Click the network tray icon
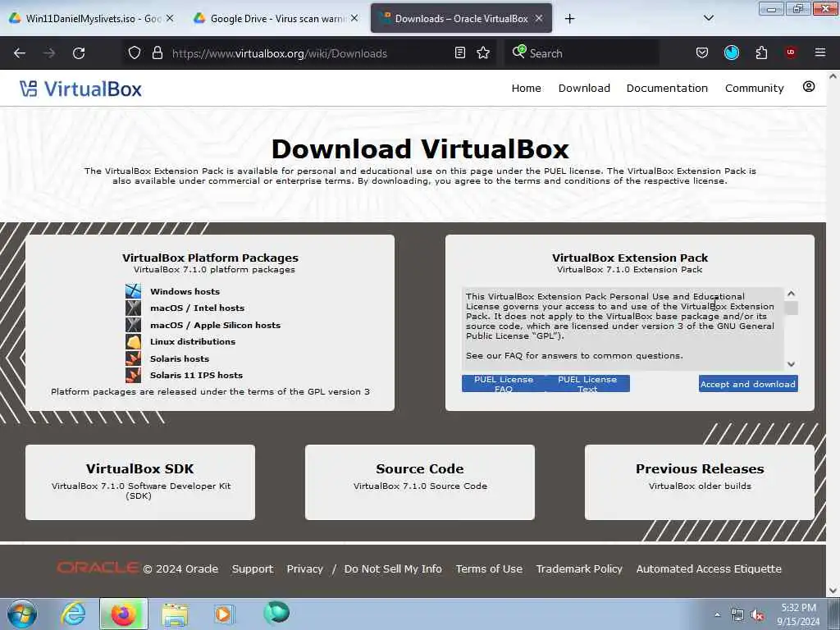840x630 pixels. coord(737,615)
